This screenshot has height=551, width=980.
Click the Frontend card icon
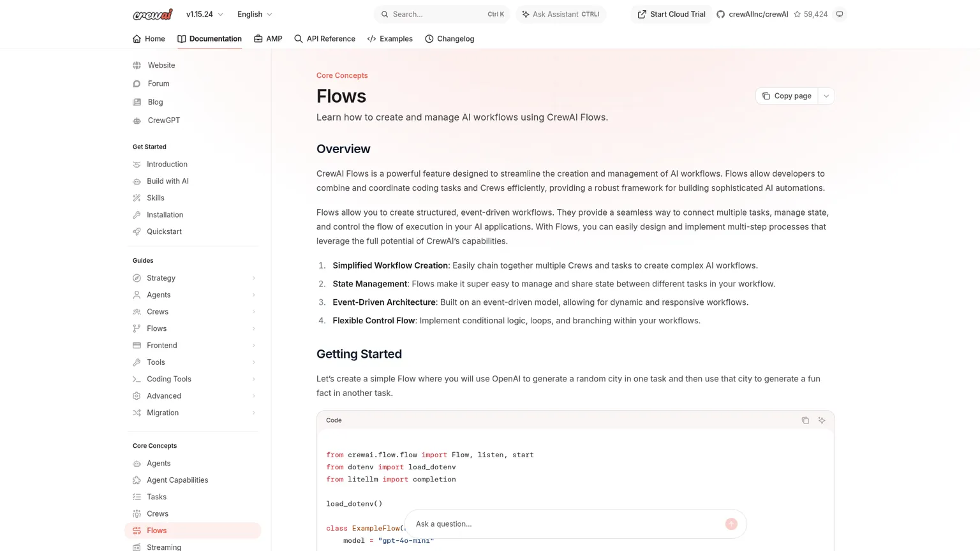[x=137, y=345]
